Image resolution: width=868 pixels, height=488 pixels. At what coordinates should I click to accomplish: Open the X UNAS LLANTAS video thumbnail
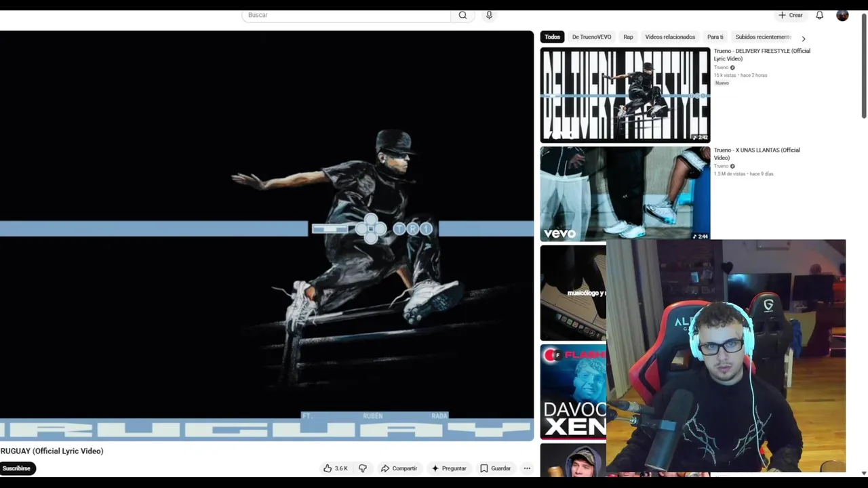(625, 193)
